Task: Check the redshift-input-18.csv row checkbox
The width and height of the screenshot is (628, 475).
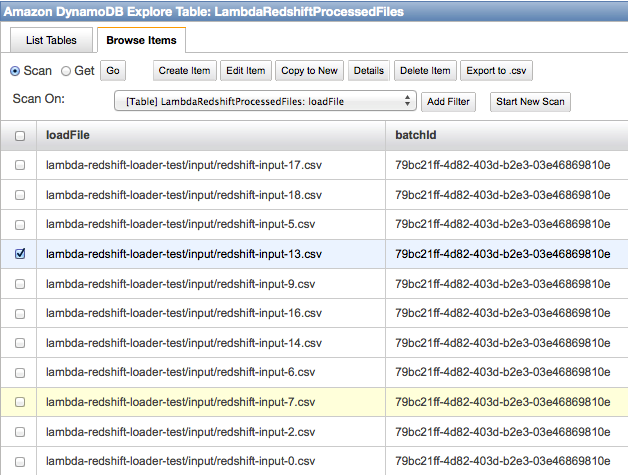Action: (x=20, y=195)
